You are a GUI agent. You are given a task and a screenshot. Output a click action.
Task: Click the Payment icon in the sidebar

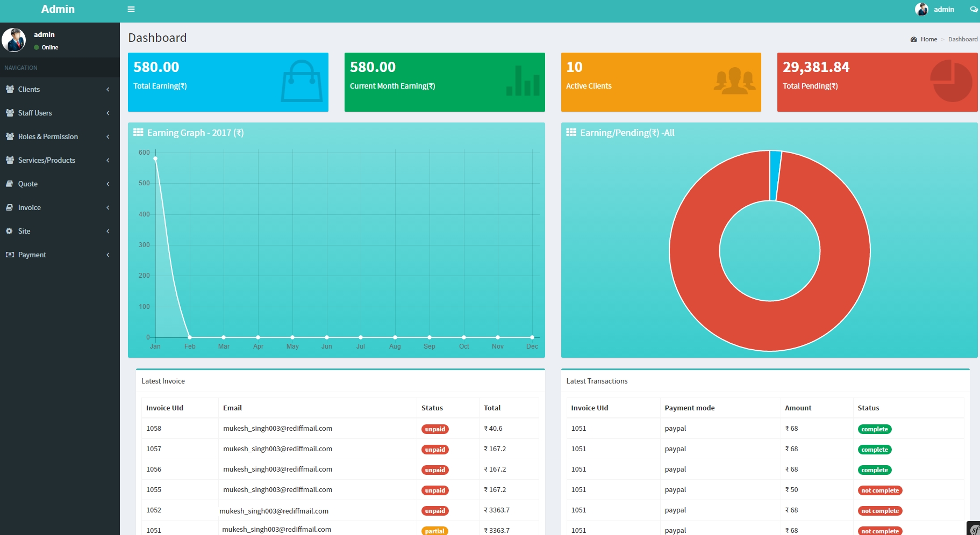pos(9,255)
